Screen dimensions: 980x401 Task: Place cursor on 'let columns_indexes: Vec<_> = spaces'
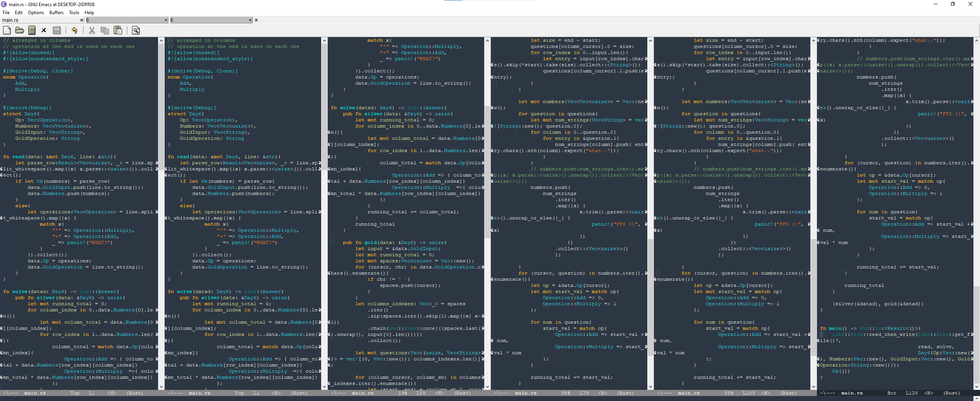point(410,304)
